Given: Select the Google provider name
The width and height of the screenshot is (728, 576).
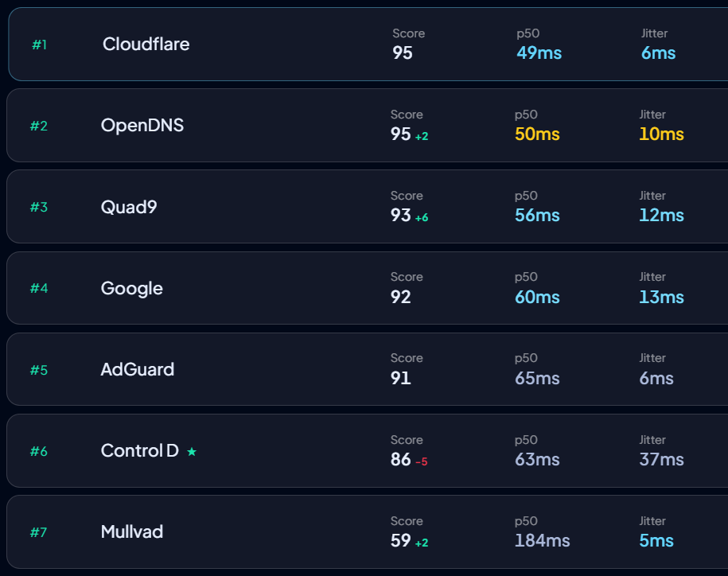Looking at the screenshot, I should (132, 288).
